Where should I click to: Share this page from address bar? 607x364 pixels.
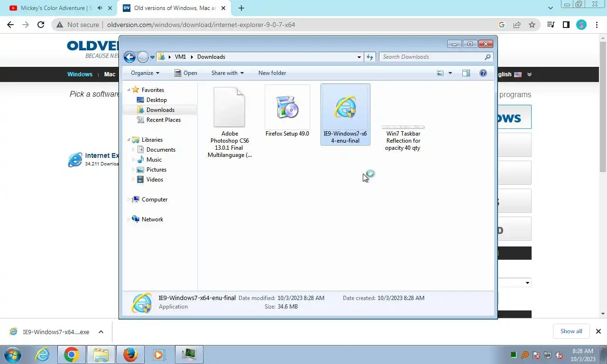pos(517,25)
